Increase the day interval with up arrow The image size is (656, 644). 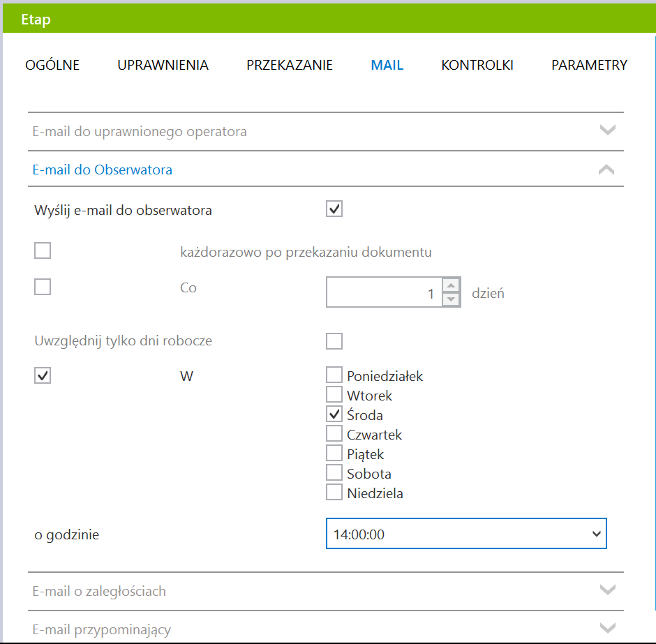coord(451,285)
